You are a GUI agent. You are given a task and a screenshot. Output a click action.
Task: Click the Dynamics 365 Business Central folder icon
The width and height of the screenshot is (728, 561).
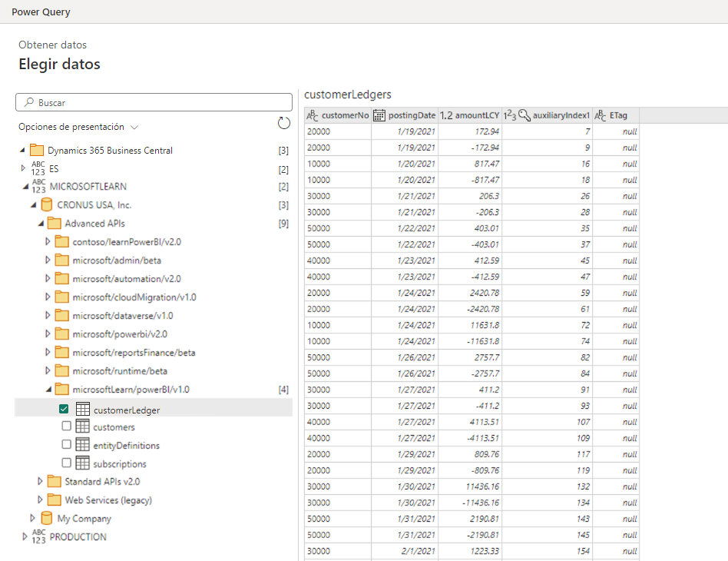point(37,150)
